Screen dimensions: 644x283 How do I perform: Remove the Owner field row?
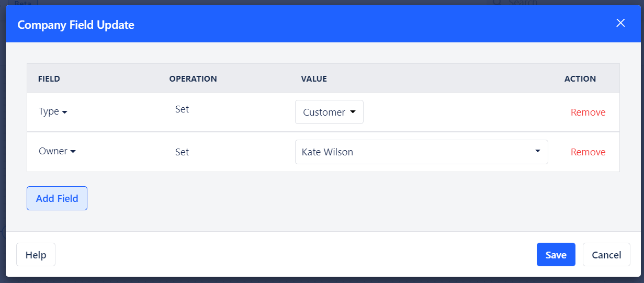[x=588, y=152]
